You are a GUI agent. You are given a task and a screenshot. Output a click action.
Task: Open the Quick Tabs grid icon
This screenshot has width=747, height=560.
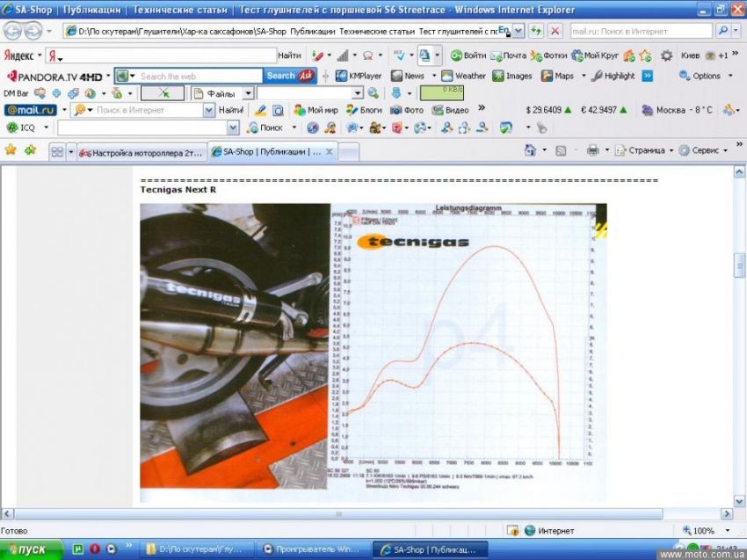pos(57,152)
